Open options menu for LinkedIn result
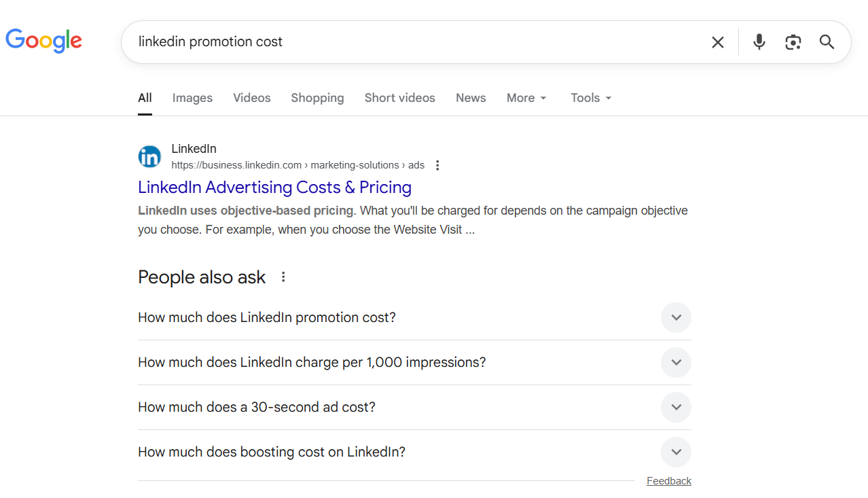 tap(437, 165)
